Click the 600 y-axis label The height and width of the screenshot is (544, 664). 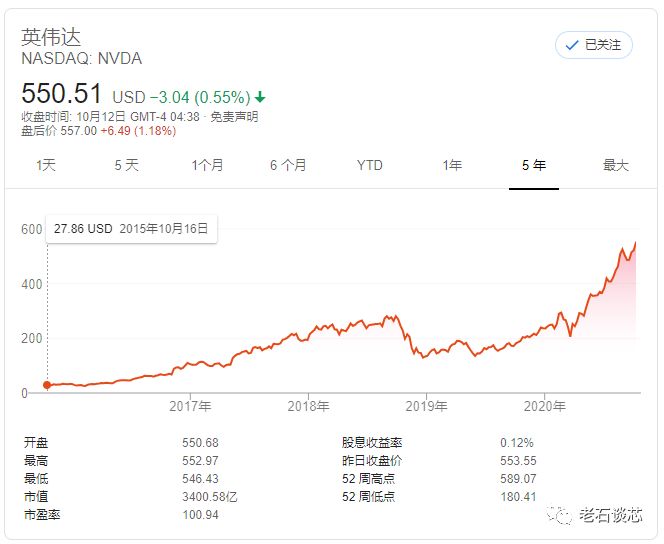(32, 229)
